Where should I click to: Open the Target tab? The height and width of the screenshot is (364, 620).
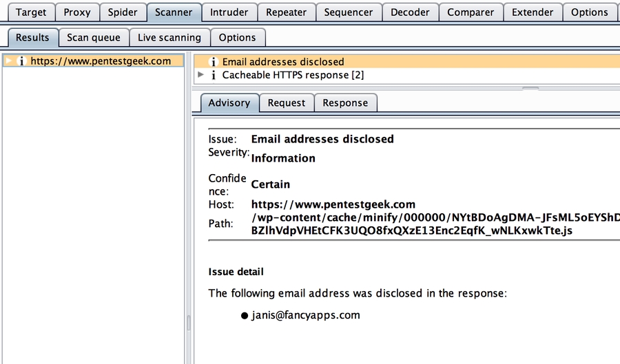pos(31,12)
